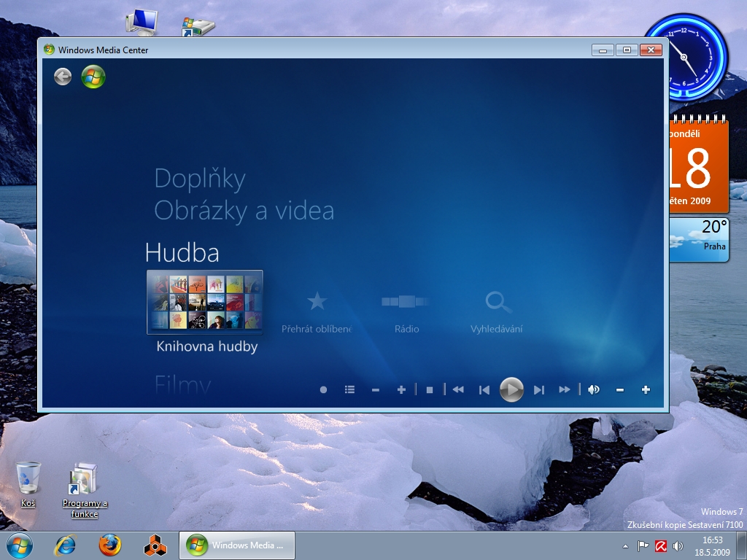This screenshot has width=747, height=560.
Task: Click Media Center title bar icon
Action: click(x=49, y=49)
